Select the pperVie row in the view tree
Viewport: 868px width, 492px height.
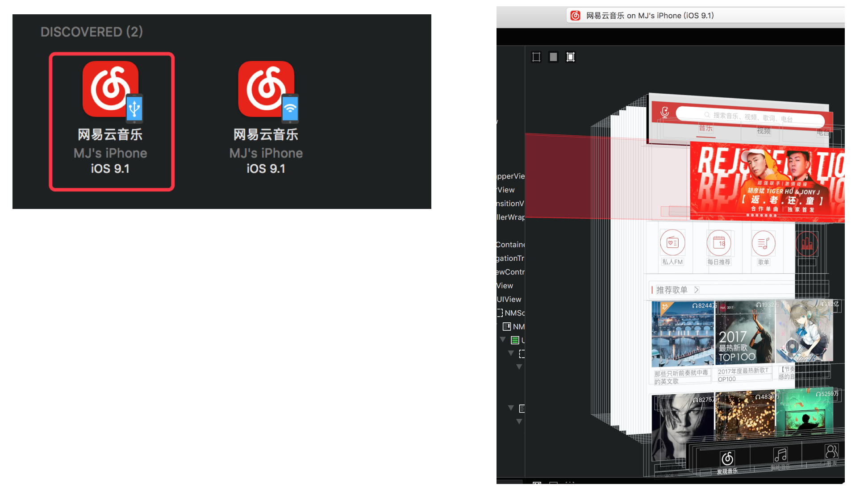[x=511, y=176]
